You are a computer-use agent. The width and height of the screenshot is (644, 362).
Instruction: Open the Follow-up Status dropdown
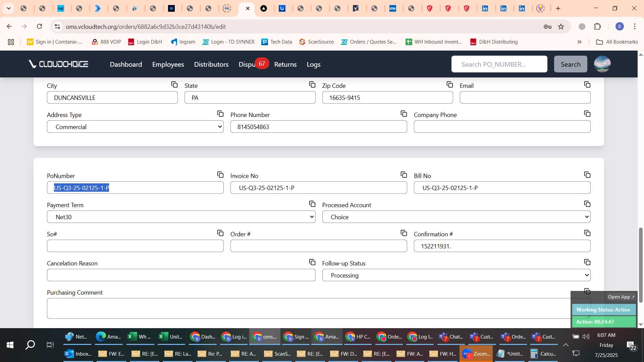pos(456,275)
